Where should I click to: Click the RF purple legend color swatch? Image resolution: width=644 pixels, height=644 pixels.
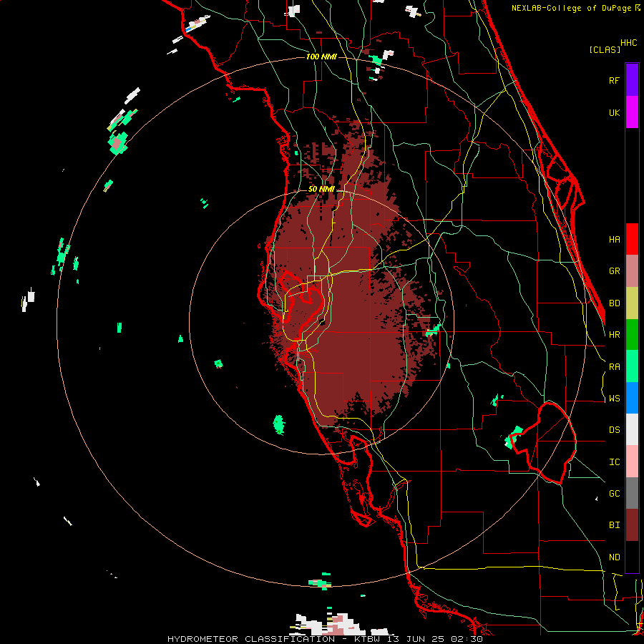coord(632,80)
